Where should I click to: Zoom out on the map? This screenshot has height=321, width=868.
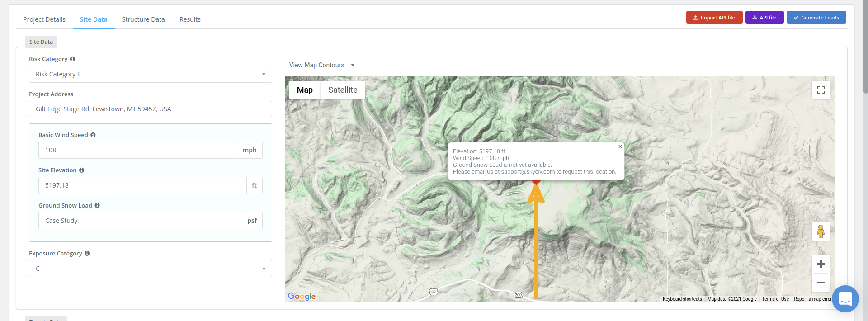coord(821,283)
